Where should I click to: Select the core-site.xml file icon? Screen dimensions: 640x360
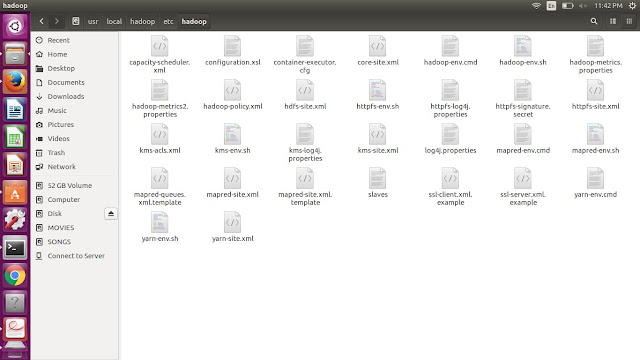[x=378, y=46]
